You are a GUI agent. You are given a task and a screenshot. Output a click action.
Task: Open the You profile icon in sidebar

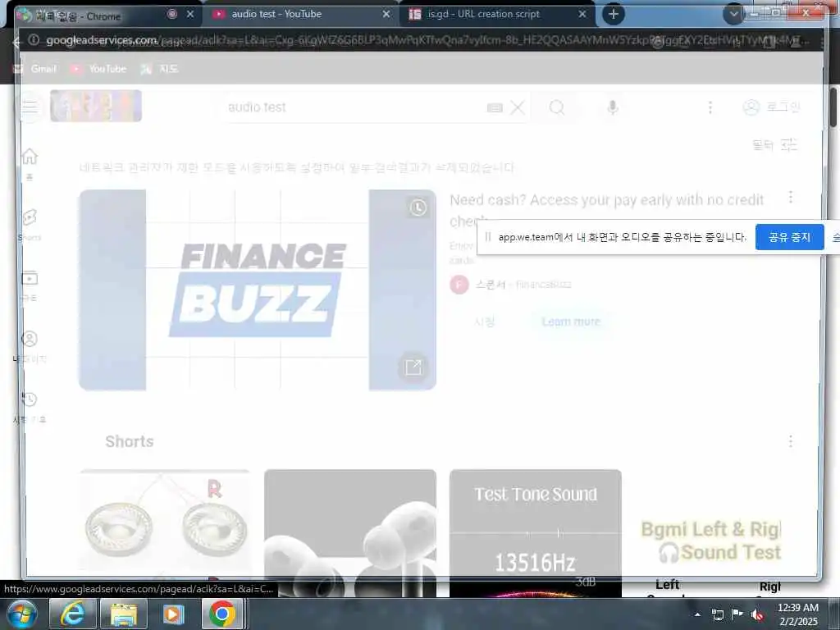click(30, 346)
